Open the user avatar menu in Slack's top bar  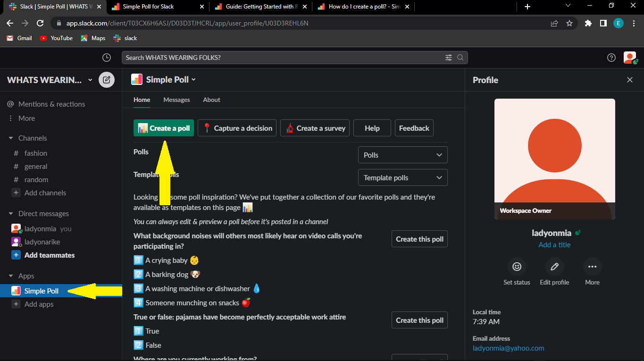[630, 58]
